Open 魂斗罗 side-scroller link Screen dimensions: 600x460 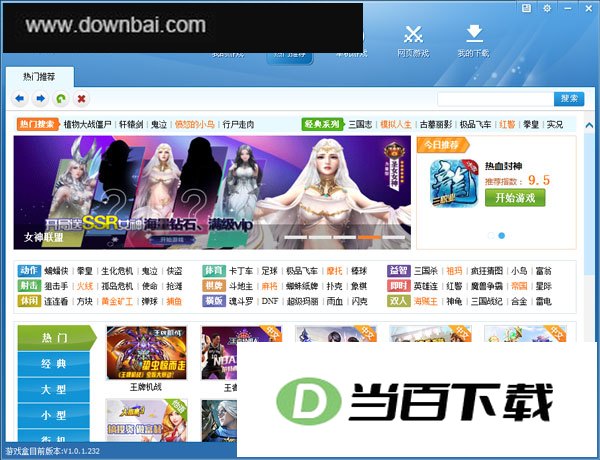241,302
